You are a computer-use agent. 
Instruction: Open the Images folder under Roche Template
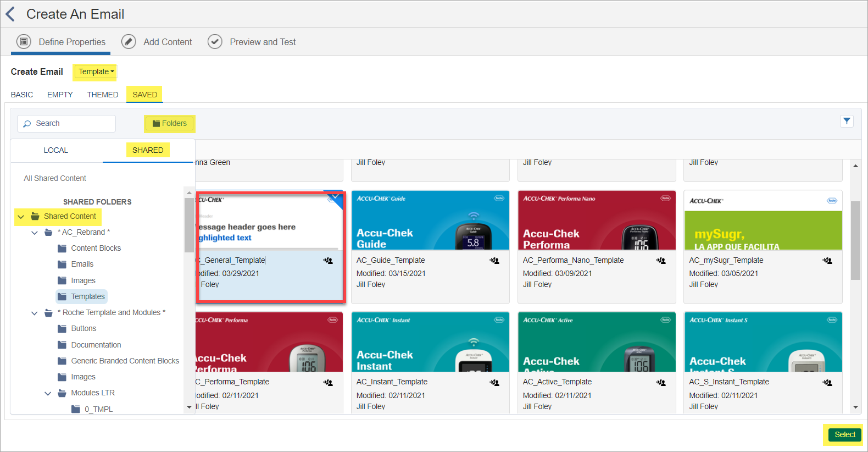click(83, 377)
